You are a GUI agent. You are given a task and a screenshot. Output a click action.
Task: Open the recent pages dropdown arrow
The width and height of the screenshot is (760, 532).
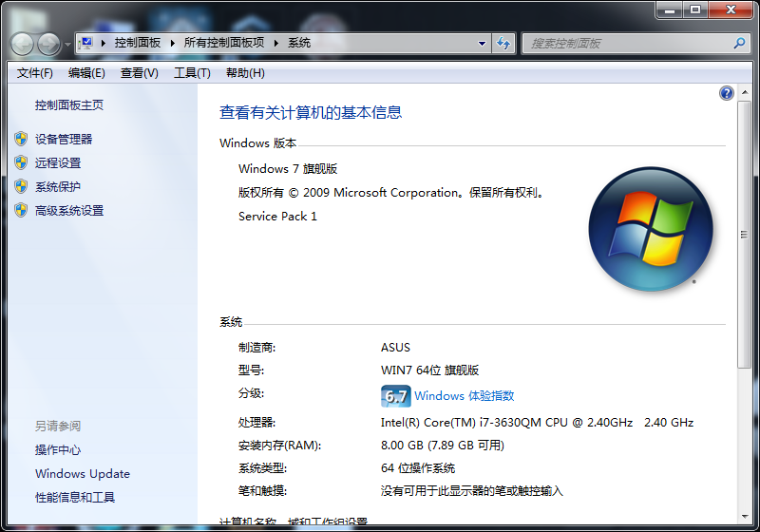pos(67,45)
